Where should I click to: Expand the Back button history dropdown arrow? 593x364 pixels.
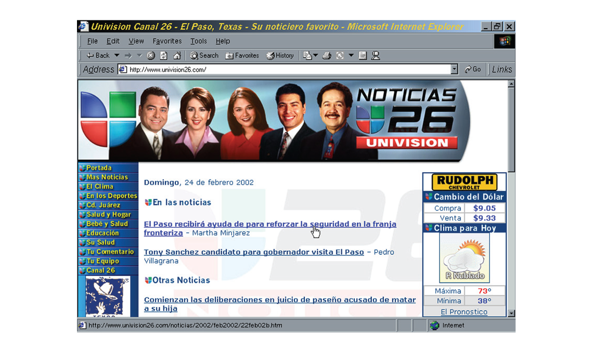[117, 56]
